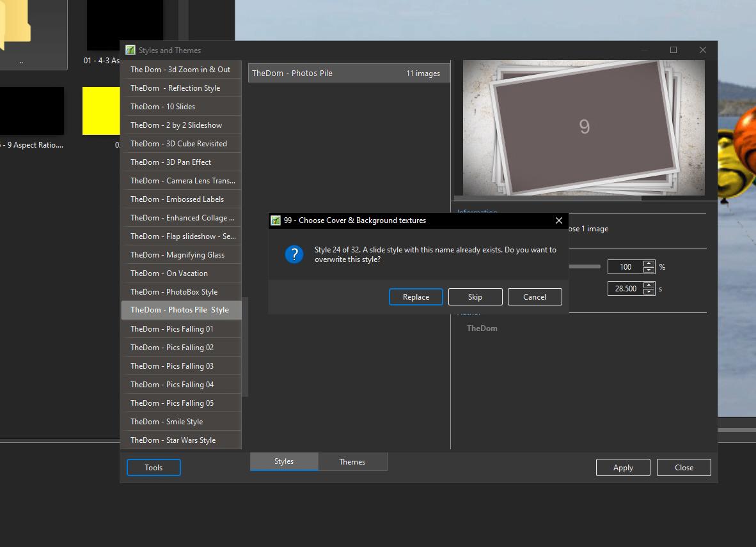Increase the percent value with the up arrow
Screen dimensions: 756x547
[x=649, y=263]
